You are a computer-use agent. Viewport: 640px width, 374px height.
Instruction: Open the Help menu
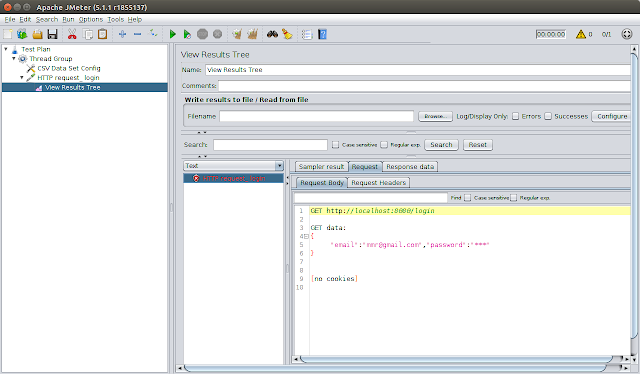pyautogui.click(x=135, y=19)
